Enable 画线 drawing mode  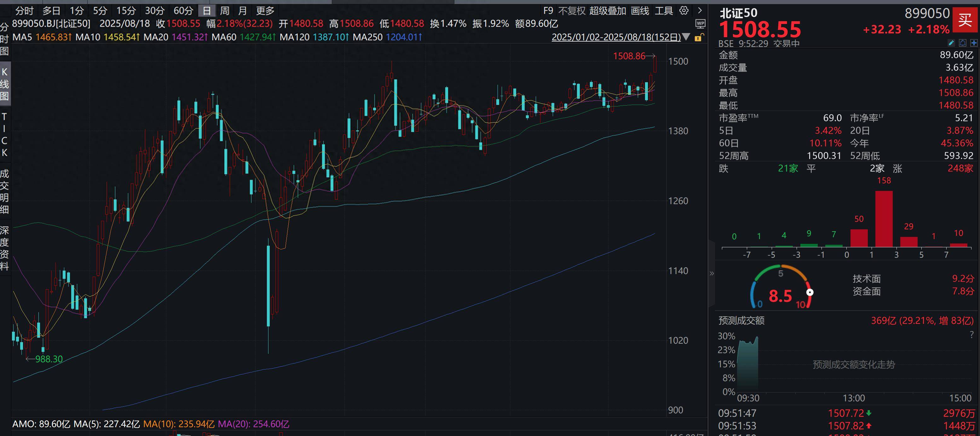(x=641, y=11)
